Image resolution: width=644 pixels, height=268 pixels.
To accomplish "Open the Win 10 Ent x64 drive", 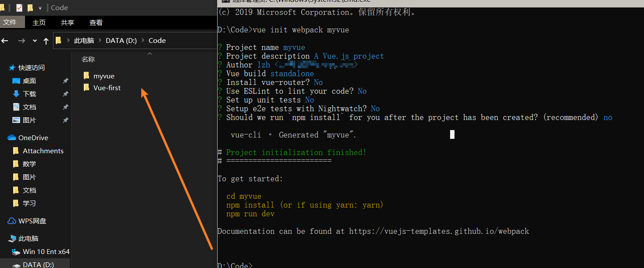I will click(46, 251).
